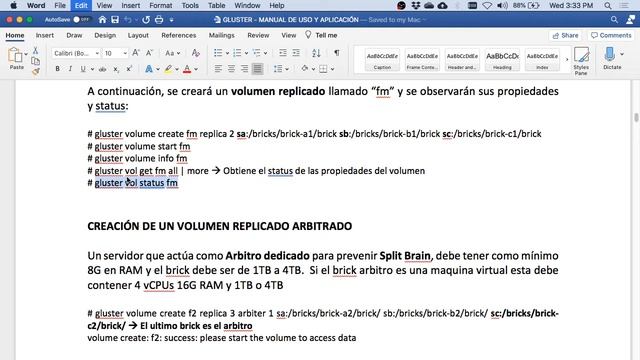The image size is (640, 360).
Task: Click the vertical scrollbar thumb
Action: (x=636, y=118)
